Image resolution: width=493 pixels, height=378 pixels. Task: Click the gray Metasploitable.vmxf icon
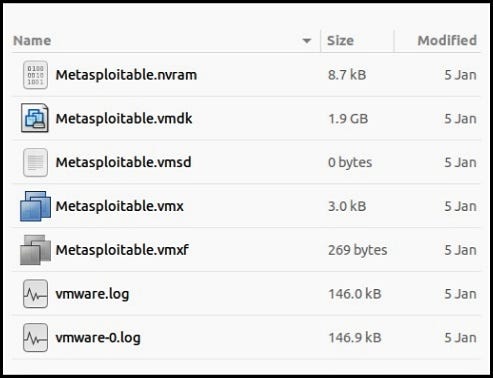35,250
